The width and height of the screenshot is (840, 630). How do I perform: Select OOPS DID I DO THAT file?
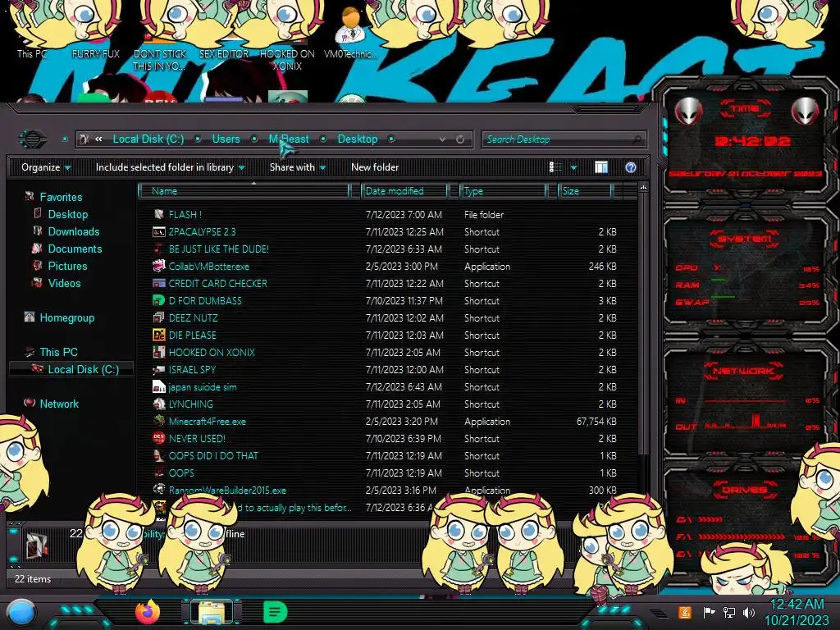click(213, 456)
